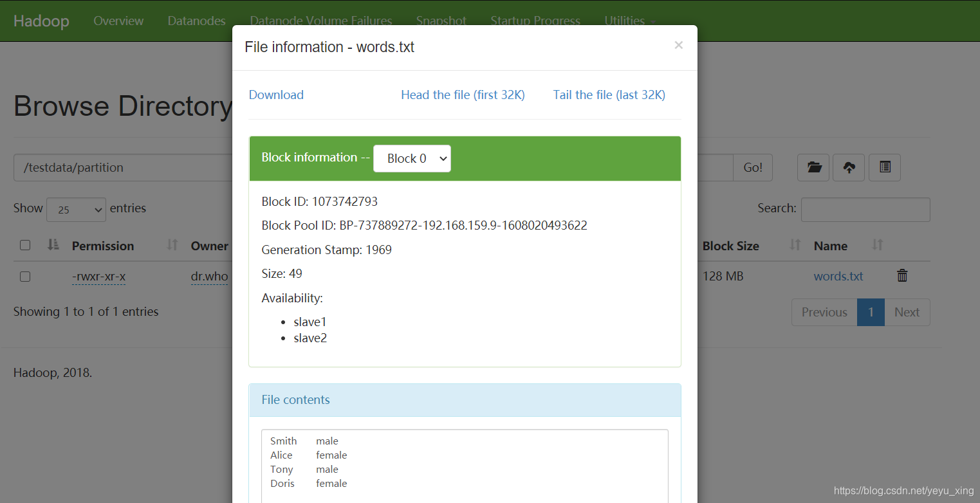Click the slave1 availability entry
The image size is (980, 503).
(310, 322)
